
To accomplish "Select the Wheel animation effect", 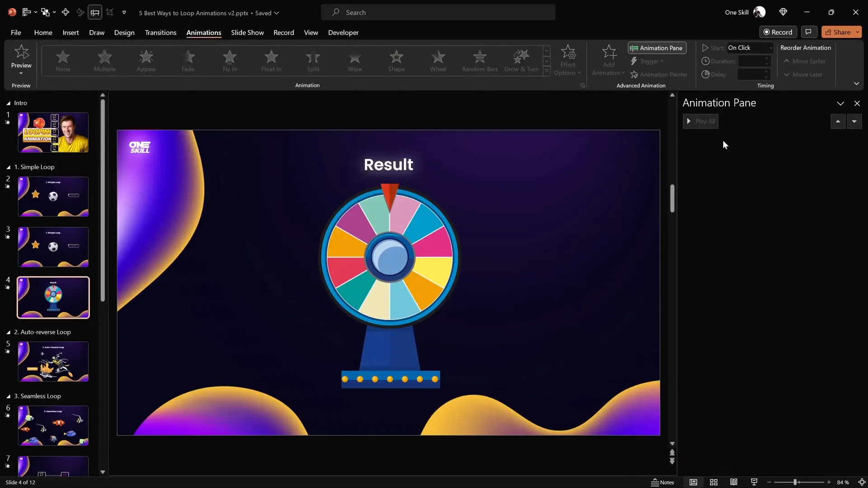I will coord(438,61).
